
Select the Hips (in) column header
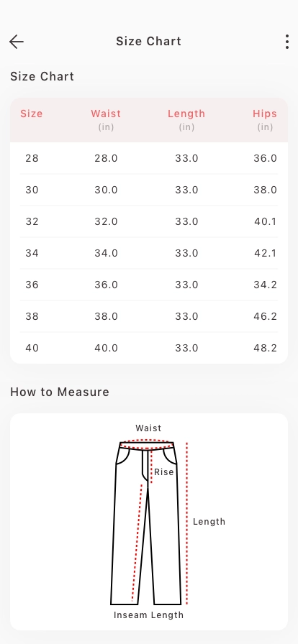[265, 119]
